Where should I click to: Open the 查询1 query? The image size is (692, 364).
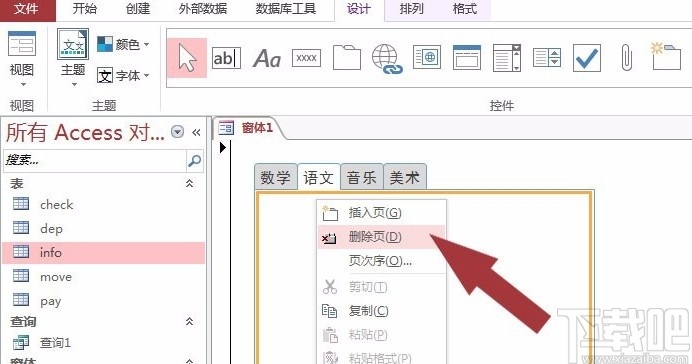click(x=103, y=342)
